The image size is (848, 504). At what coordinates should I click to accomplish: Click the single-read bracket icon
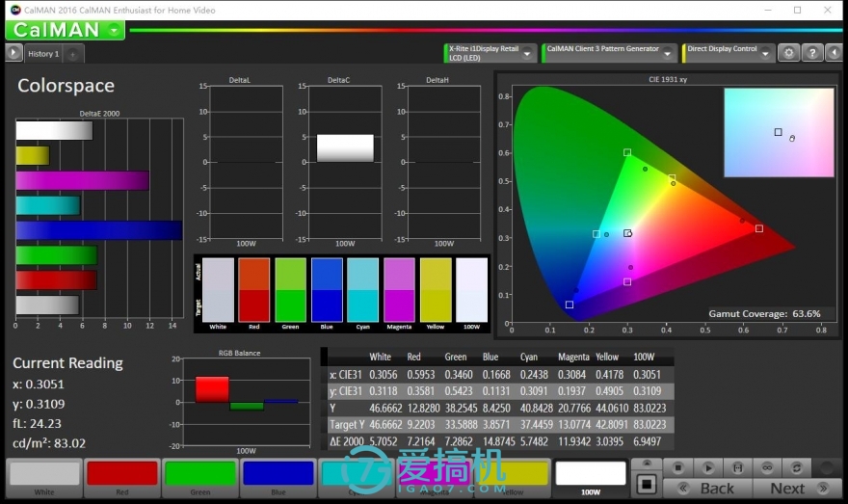coord(738,467)
